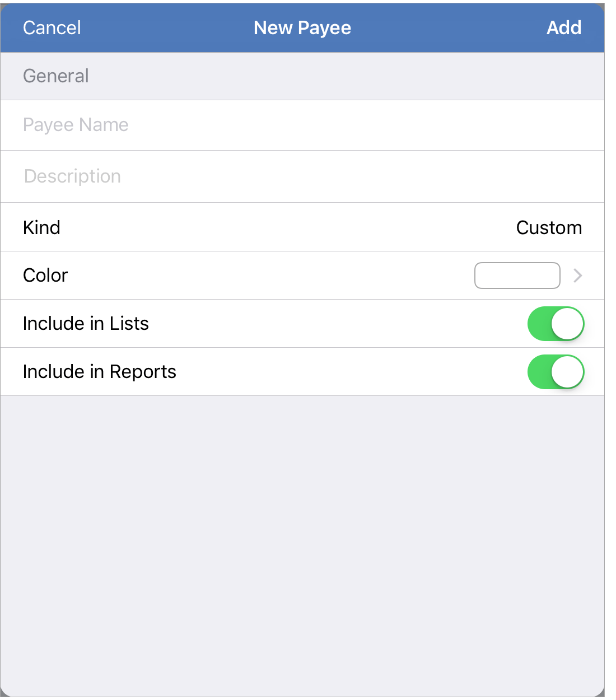Tap the General section header
The image size is (616, 700).
[x=55, y=76]
